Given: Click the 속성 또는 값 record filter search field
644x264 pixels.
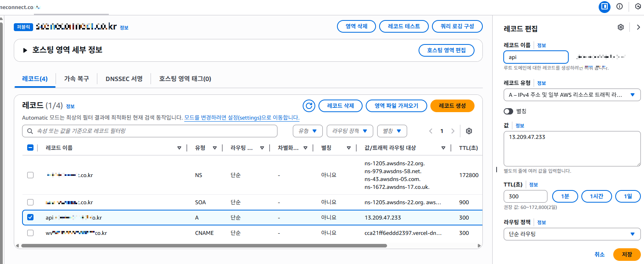Looking at the screenshot, I should coord(150,131).
